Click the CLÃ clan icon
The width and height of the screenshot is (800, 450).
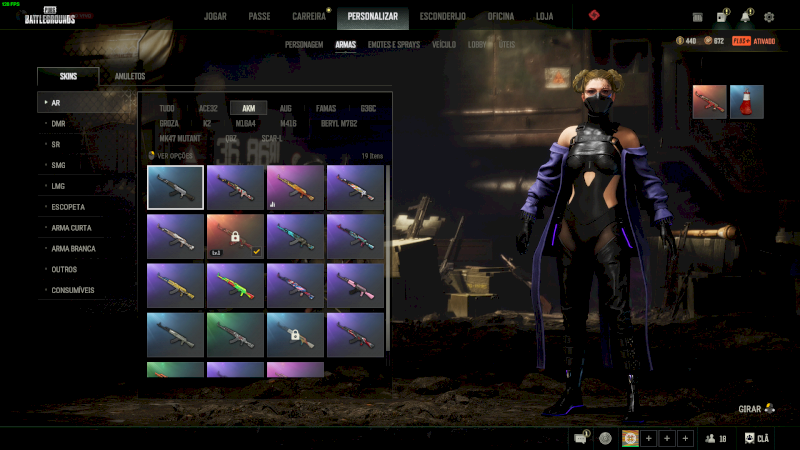[757, 438]
